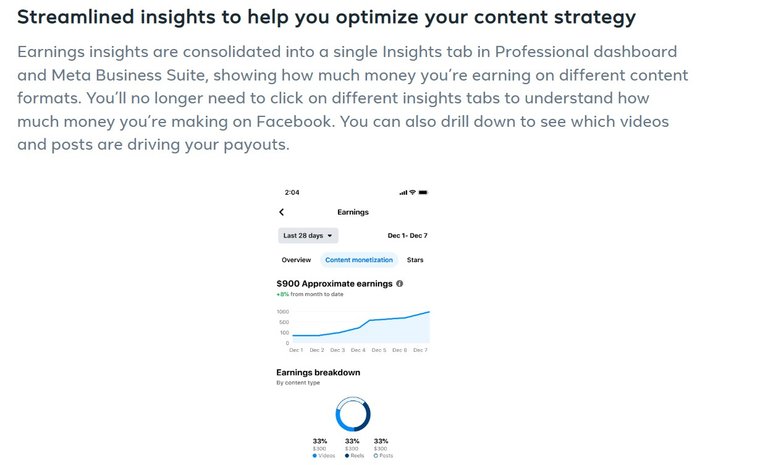Click the Earnings breakdown donut chart
The width and height of the screenshot is (768, 465).
point(353,414)
